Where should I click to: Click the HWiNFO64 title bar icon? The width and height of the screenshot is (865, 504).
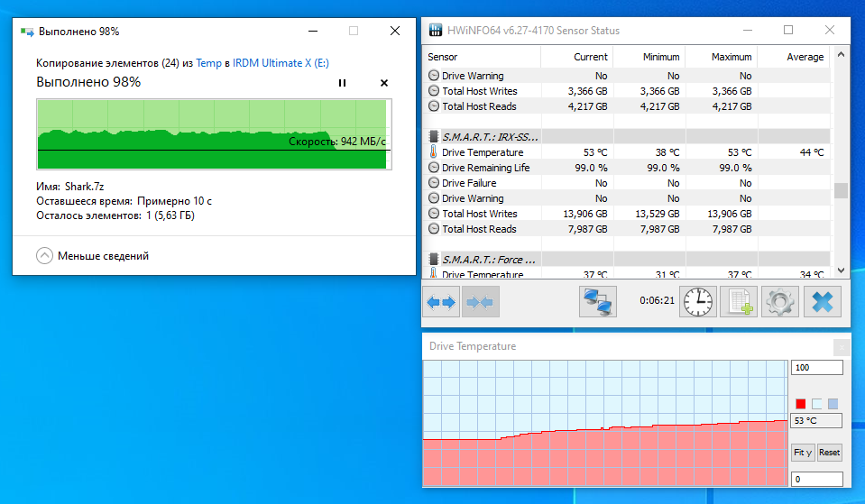coord(436,31)
